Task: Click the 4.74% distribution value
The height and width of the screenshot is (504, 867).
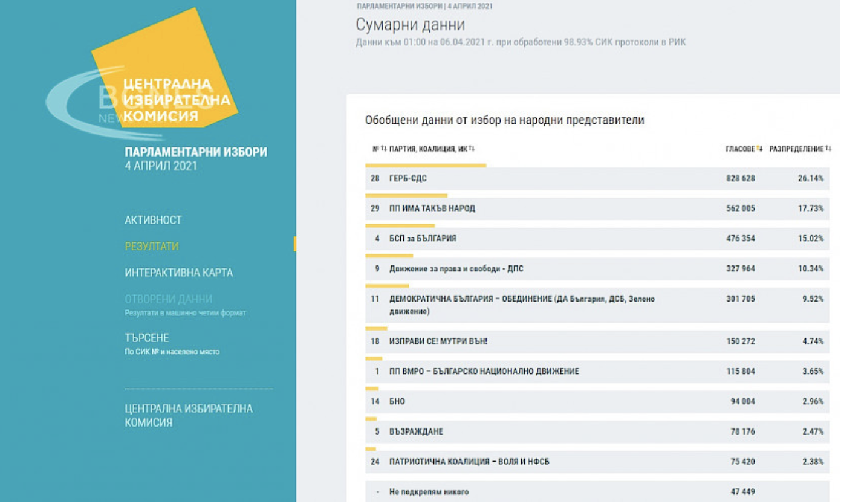Action: [813, 341]
